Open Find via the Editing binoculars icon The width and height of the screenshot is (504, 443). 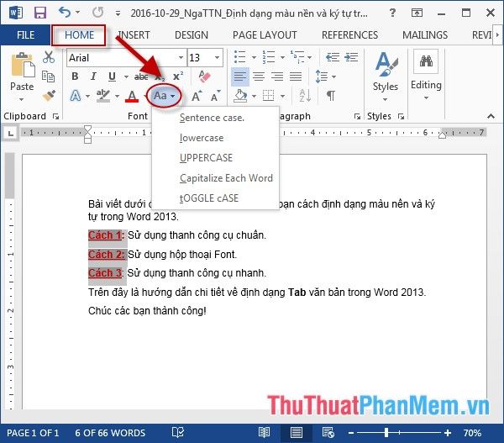coord(426,61)
